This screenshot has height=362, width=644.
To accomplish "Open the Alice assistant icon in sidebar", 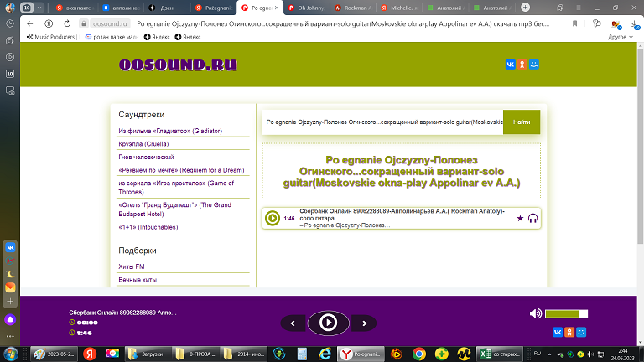I will (10, 320).
